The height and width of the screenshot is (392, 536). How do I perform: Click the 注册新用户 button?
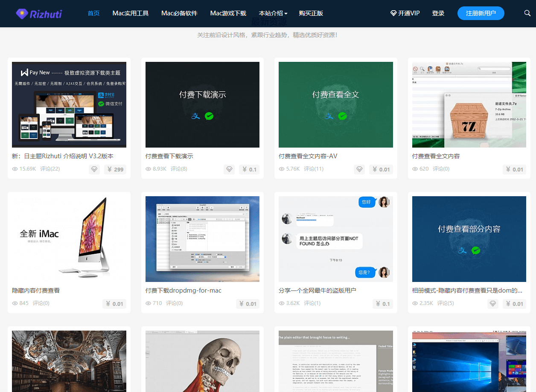click(x=481, y=13)
